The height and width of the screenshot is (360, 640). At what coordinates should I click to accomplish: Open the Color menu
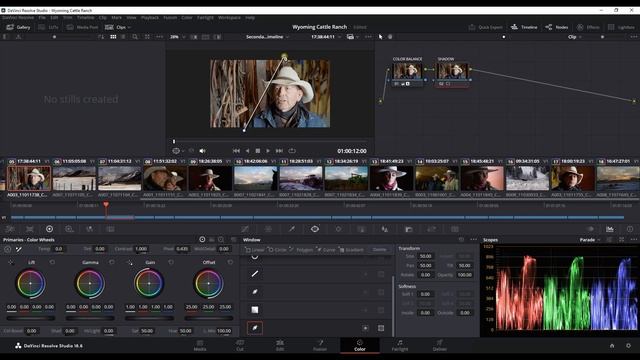[187, 18]
